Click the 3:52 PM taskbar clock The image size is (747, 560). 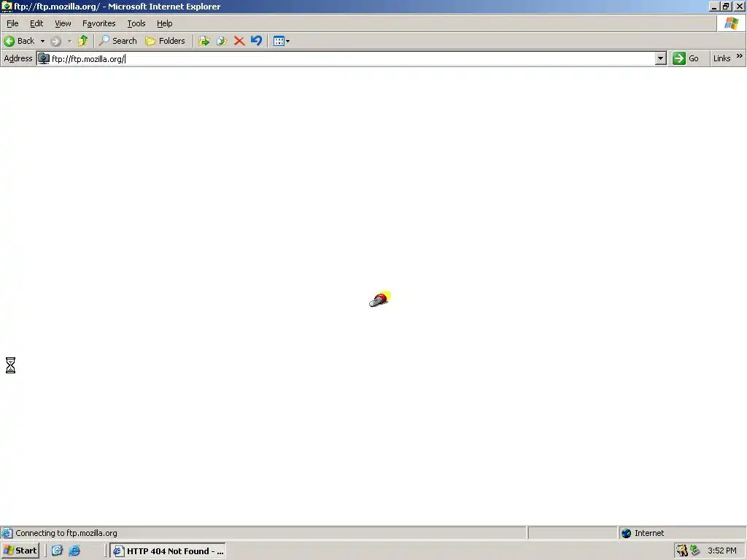coord(721,551)
